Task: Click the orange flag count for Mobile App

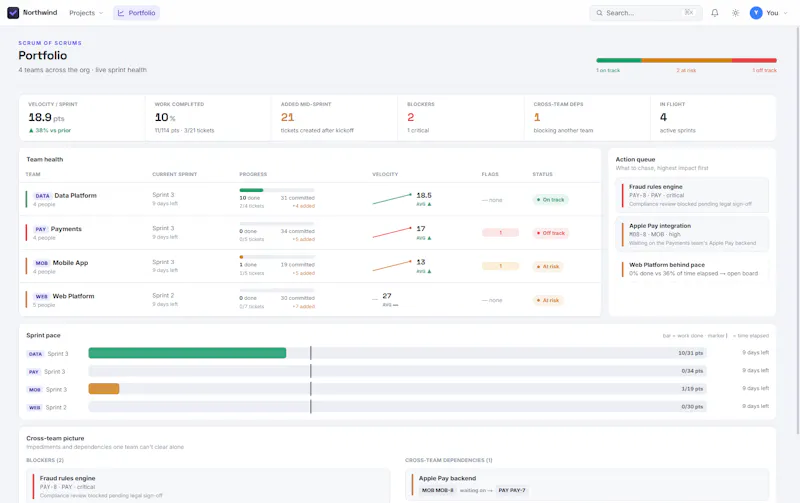Action: pyautogui.click(x=500, y=266)
